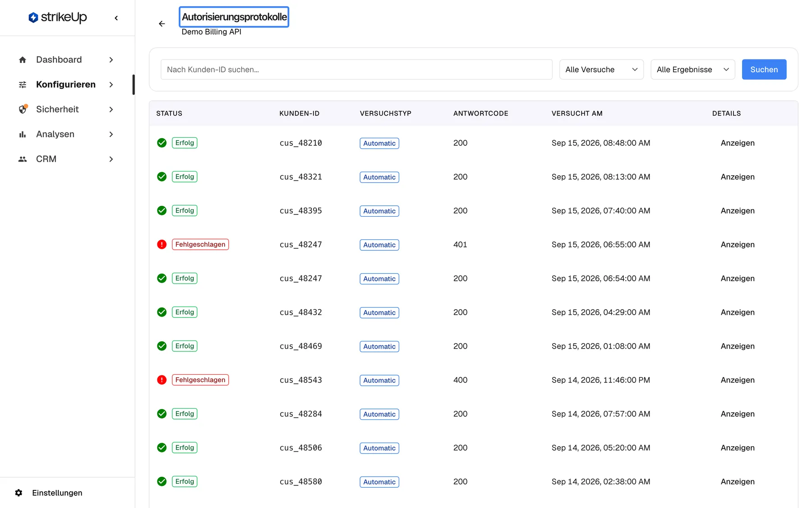Click the Fehlgeschlagen badge for cus_48543
This screenshot has height=508, width=812.
pyautogui.click(x=200, y=380)
